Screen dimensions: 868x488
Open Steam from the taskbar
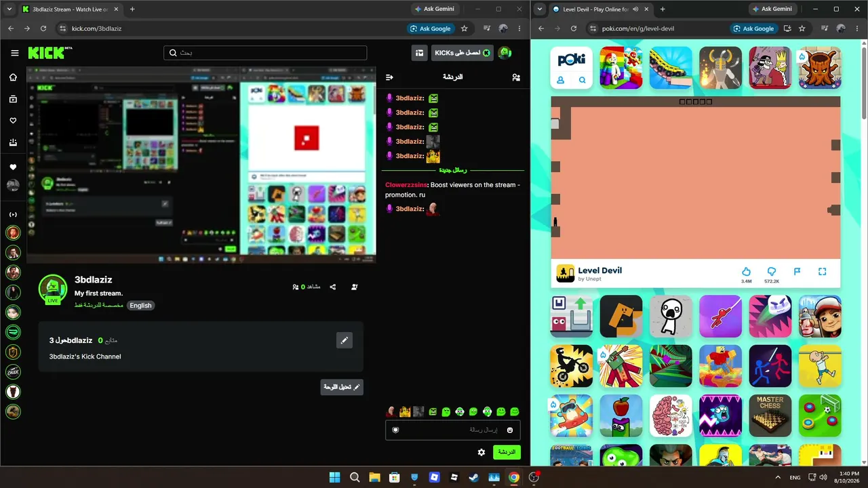coord(474,477)
